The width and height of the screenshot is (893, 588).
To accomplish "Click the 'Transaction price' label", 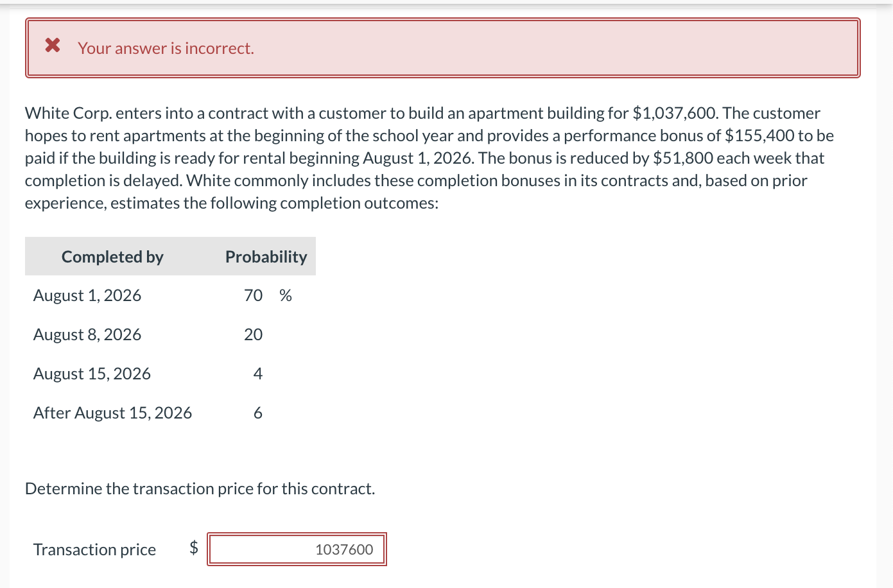I will tap(94, 549).
